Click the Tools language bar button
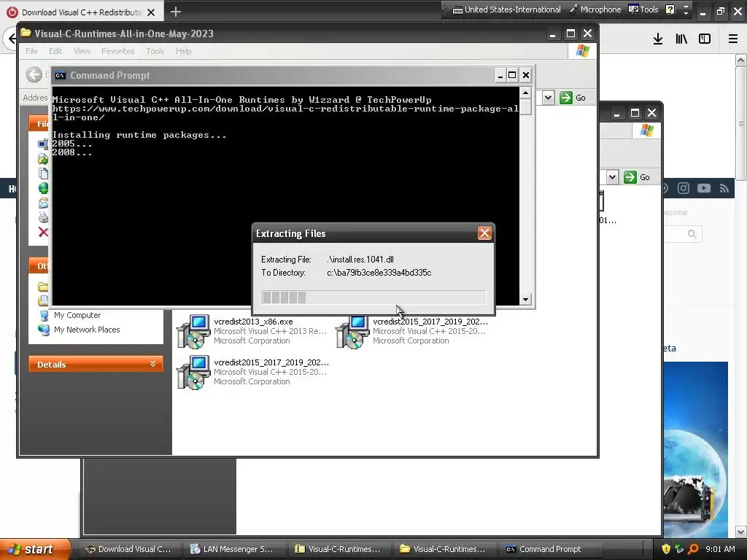Viewport: 747px width, 560px height. [643, 9]
